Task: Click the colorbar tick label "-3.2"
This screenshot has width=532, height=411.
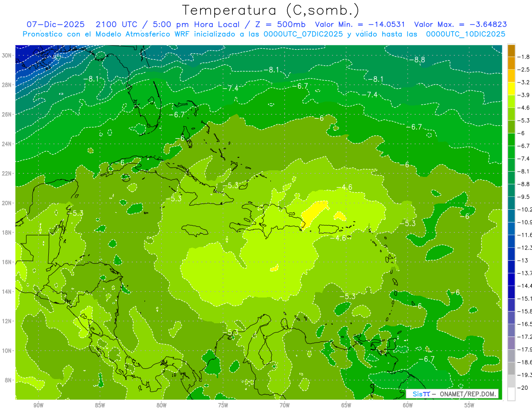Action: click(524, 82)
